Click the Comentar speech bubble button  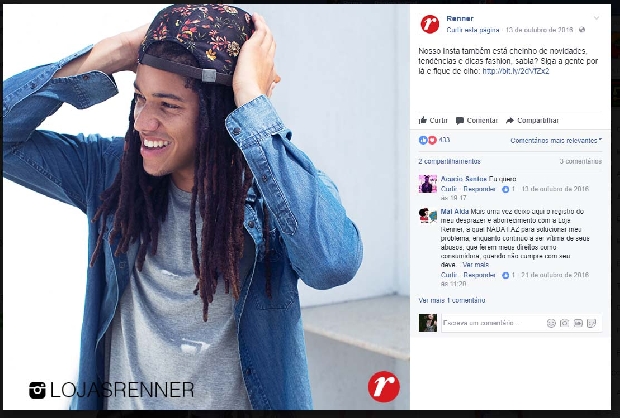[476, 121]
